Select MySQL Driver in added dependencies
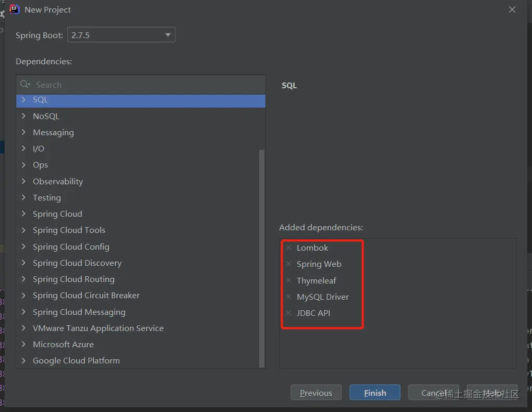Viewport: 532px width, 412px height. pos(323,297)
